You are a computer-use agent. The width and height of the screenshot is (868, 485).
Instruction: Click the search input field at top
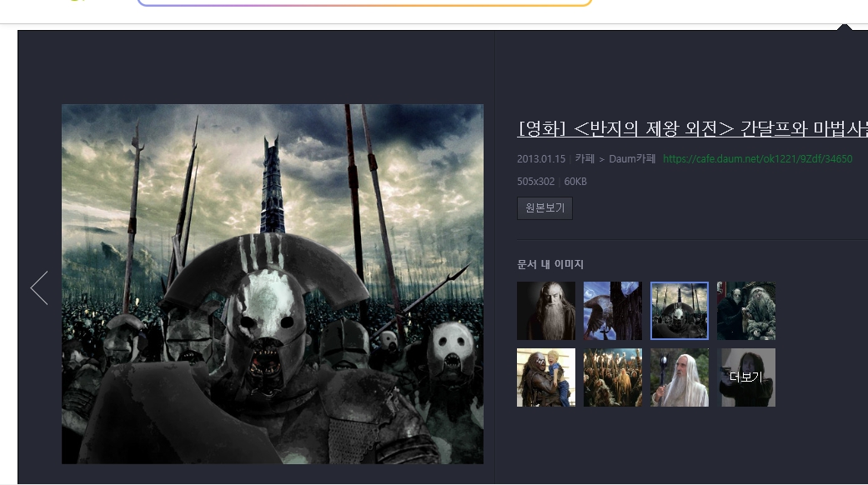[x=365, y=2]
